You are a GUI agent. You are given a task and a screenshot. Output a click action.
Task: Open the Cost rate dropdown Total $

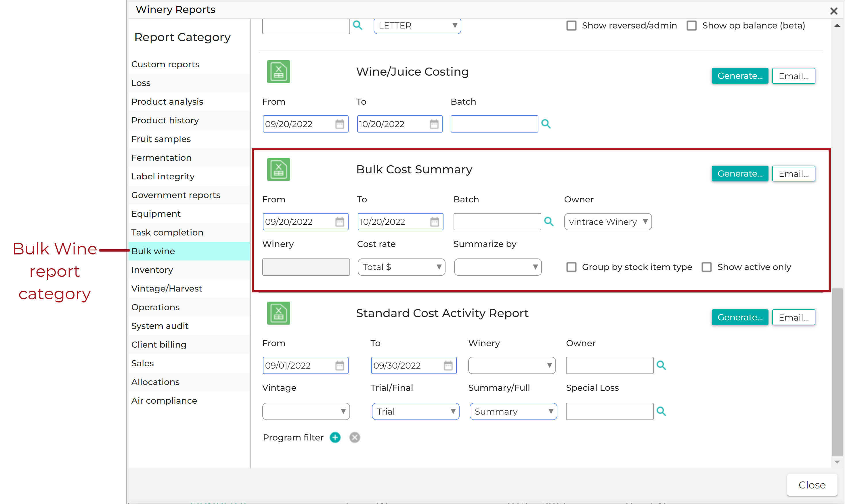[401, 267]
